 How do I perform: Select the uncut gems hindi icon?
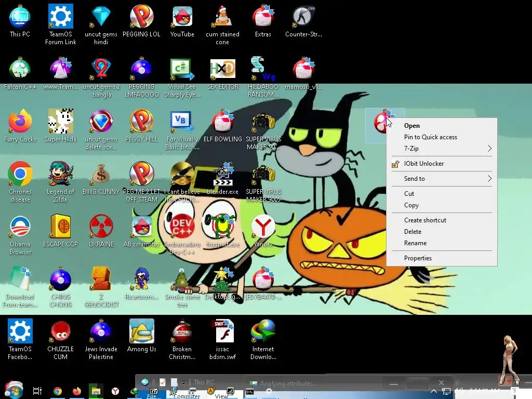101,24
